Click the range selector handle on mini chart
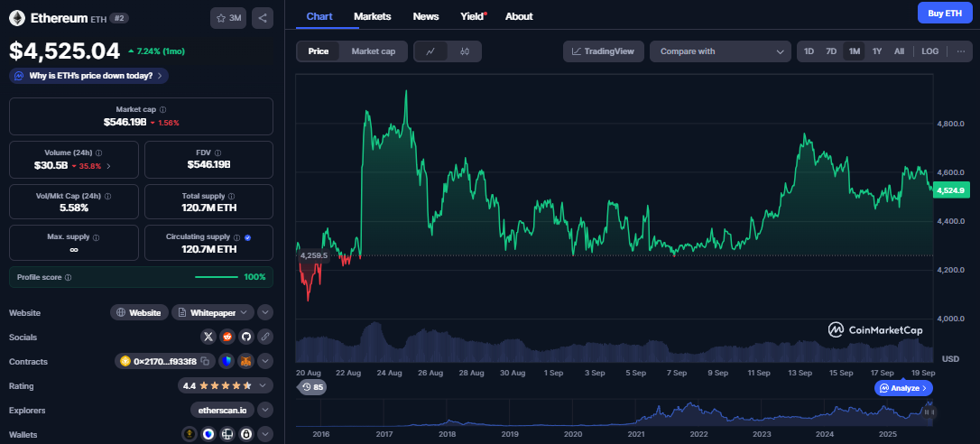The image size is (980, 444). tap(929, 412)
